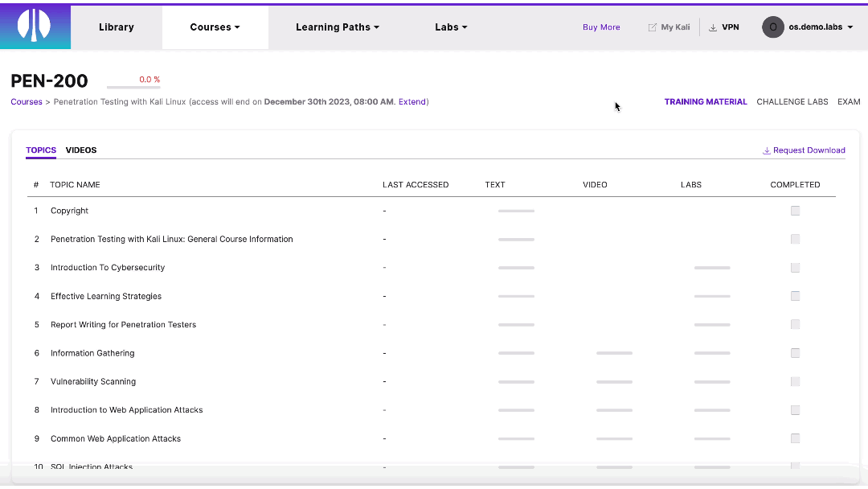Open the Copyright topic
868x489 pixels.
click(x=69, y=211)
